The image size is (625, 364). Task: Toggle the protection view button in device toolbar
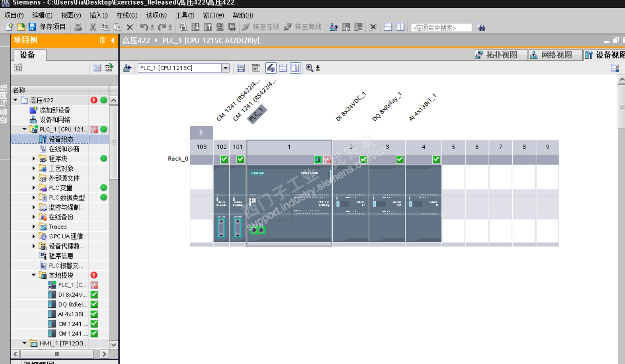270,68
